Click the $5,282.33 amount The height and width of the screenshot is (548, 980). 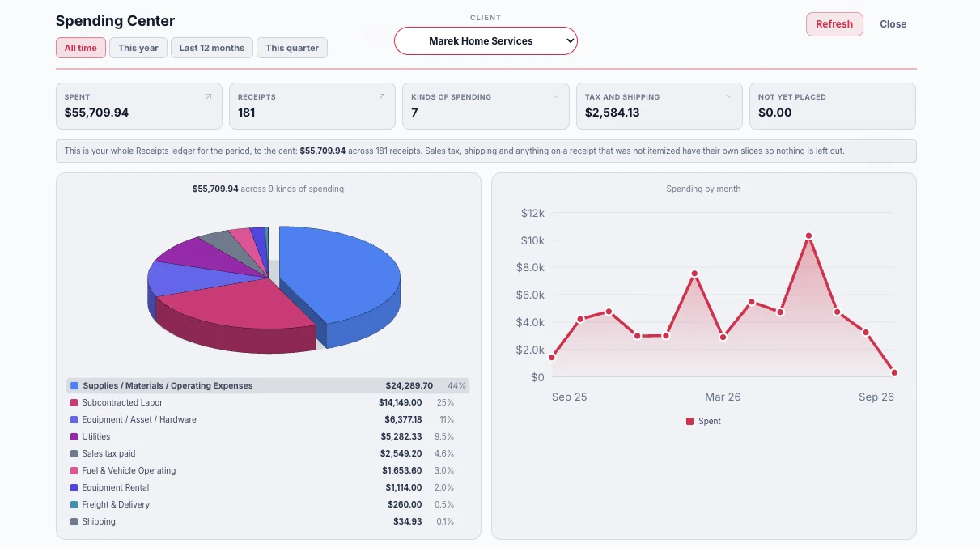[401, 437]
